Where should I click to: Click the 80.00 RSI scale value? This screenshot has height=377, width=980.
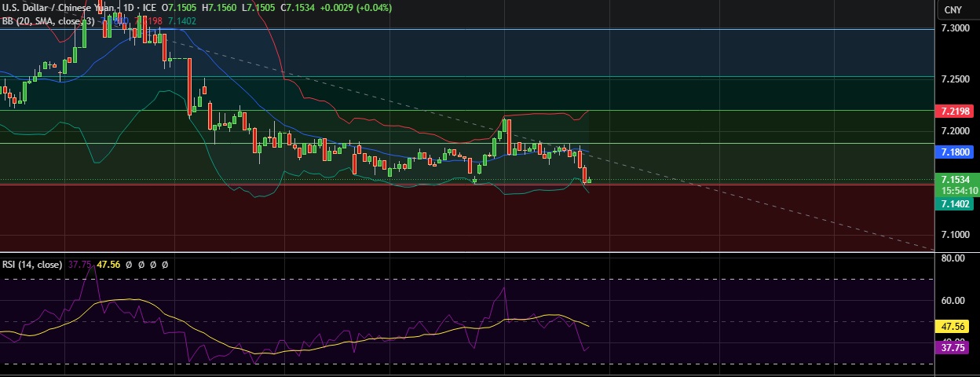[x=954, y=258]
